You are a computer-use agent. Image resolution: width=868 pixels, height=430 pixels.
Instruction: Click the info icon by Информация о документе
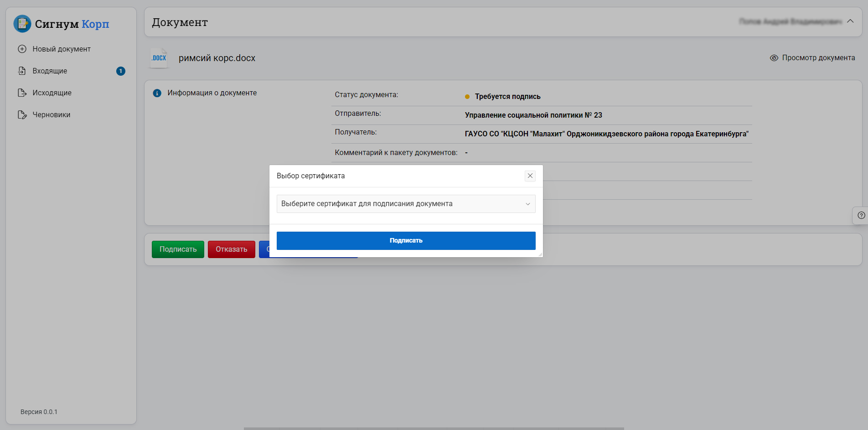coord(157,93)
